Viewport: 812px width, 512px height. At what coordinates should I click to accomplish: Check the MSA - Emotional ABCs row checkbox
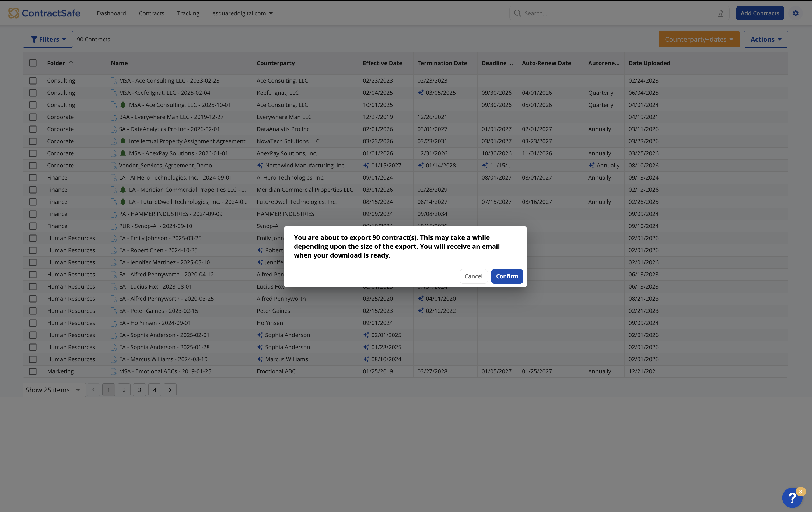click(33, 371)
